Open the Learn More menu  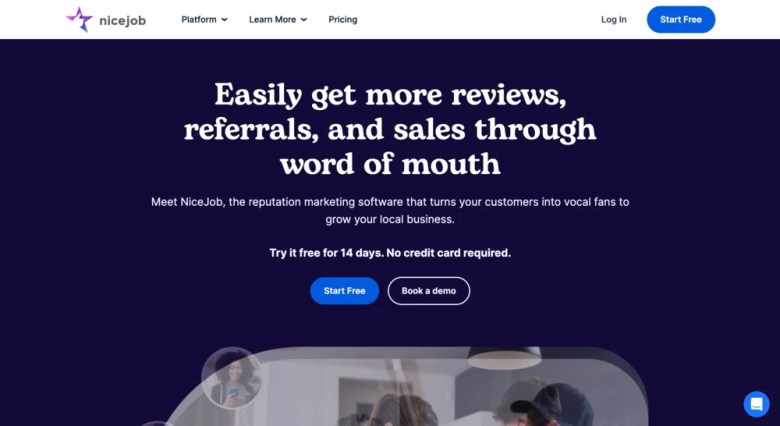(278, 19)
